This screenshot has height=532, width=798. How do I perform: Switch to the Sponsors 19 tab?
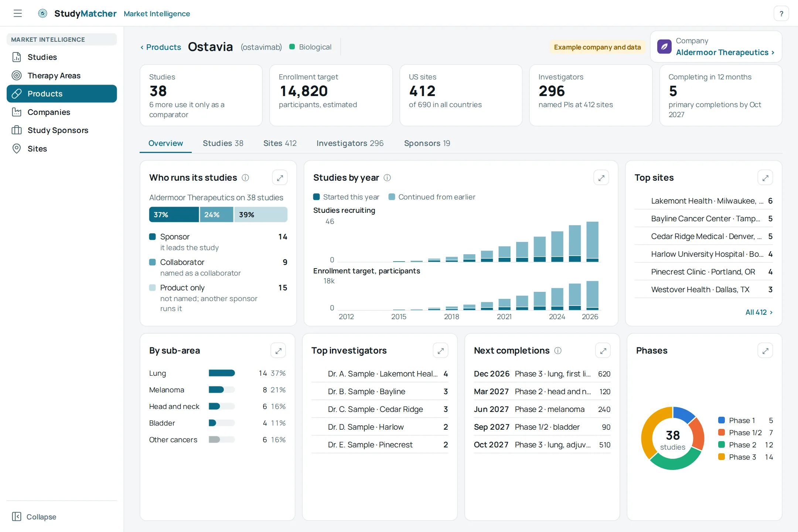coord(427,143)
